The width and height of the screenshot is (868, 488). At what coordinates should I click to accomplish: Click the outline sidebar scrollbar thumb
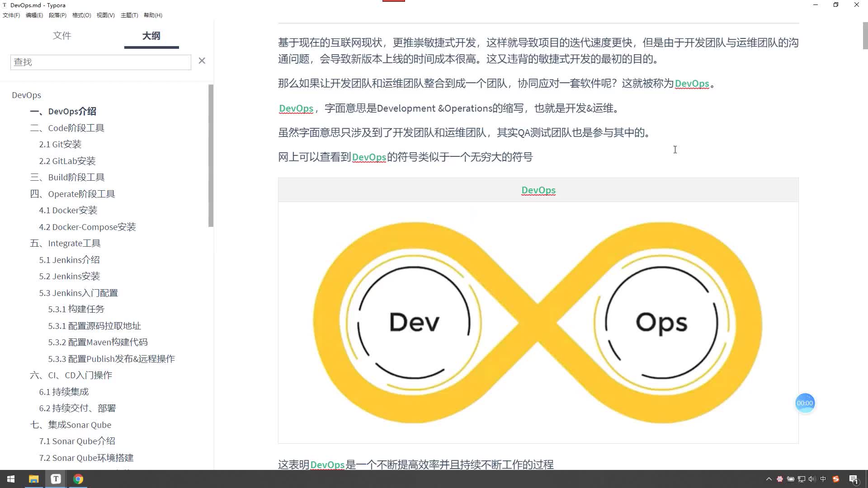pyautogui.click(x=211, y=155)
